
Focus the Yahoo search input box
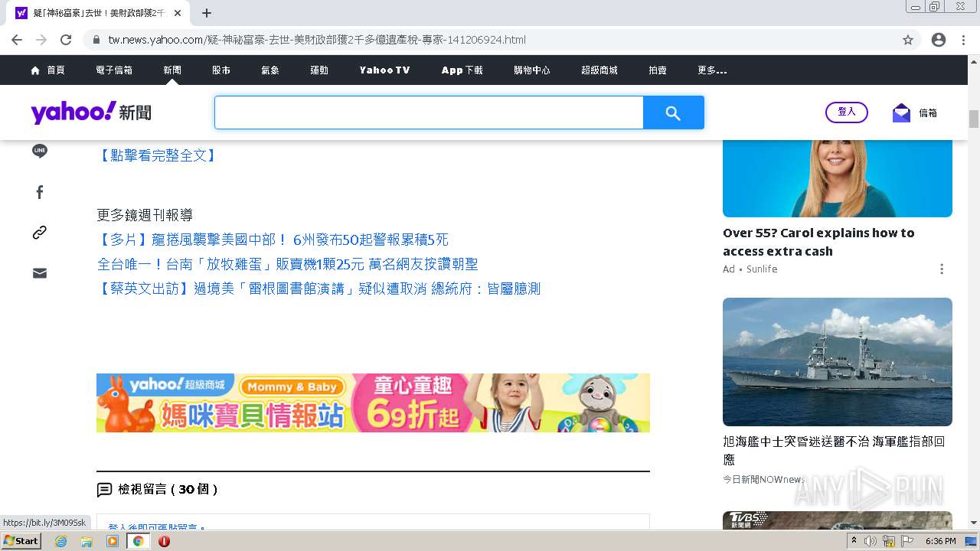click(429, 112)
